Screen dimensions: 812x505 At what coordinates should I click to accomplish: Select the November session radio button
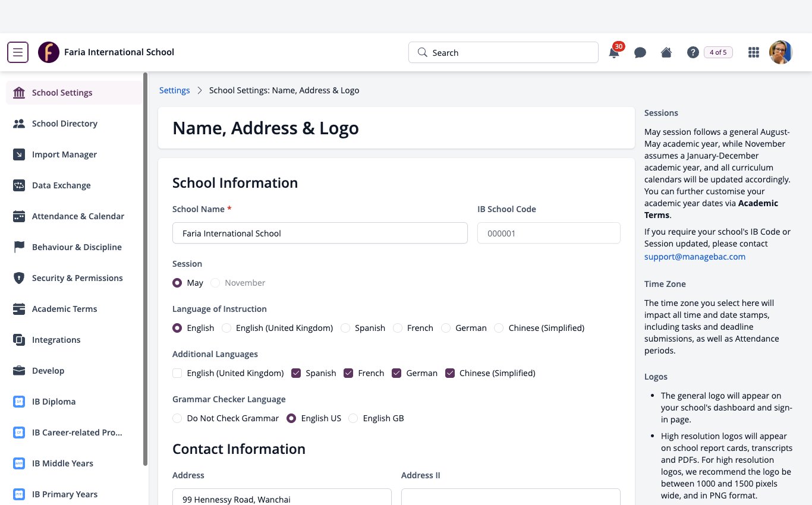point(215,283)
